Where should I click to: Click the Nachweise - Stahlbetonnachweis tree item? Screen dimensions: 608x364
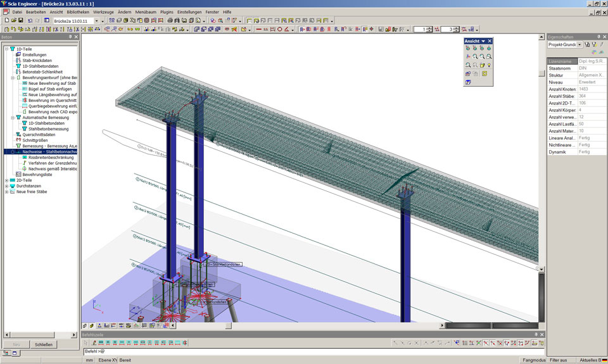(49, 152)
